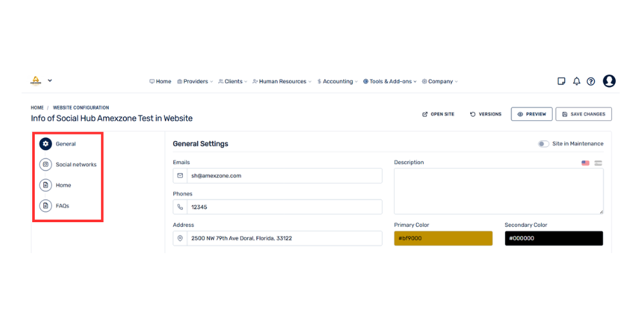Open the FAQs section label
The width and height of the screenshot is (644, 322).
click(x=62, y=206)
